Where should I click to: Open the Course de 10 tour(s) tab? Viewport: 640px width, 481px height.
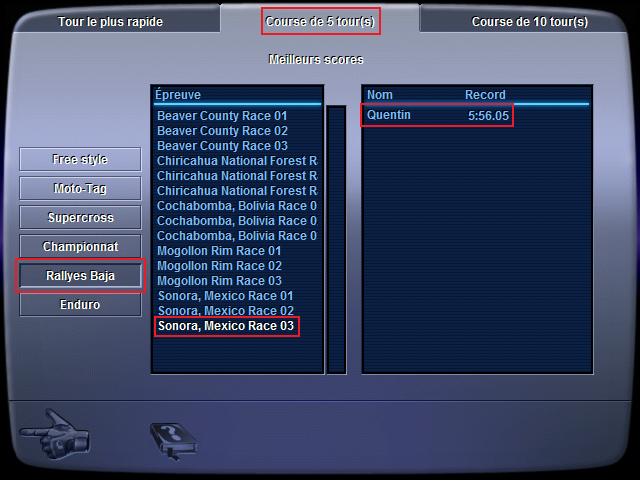pyautogui.click(x=530, y=22)
